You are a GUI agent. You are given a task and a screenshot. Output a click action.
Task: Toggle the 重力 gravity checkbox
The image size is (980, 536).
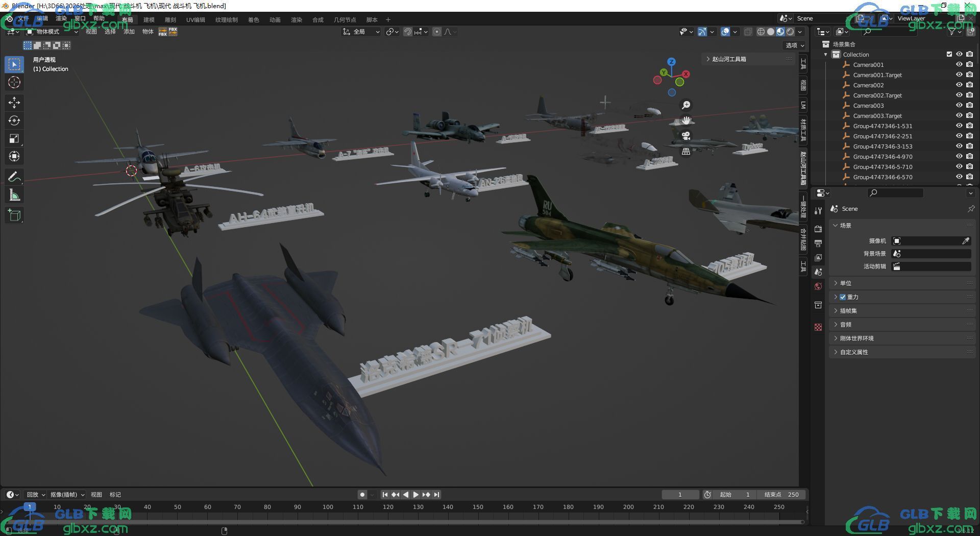tap(843, 297)
